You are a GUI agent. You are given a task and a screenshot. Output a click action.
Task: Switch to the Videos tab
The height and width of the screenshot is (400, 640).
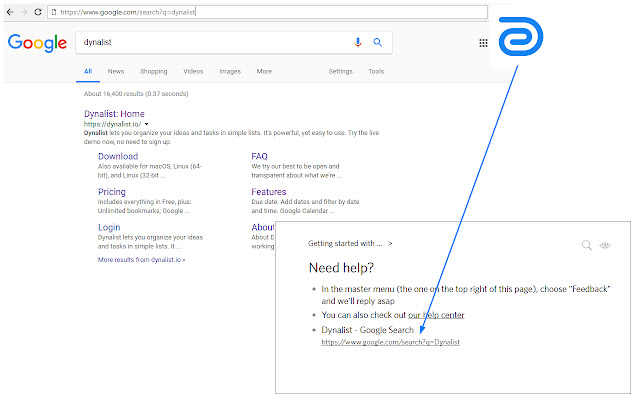(193, 71)
